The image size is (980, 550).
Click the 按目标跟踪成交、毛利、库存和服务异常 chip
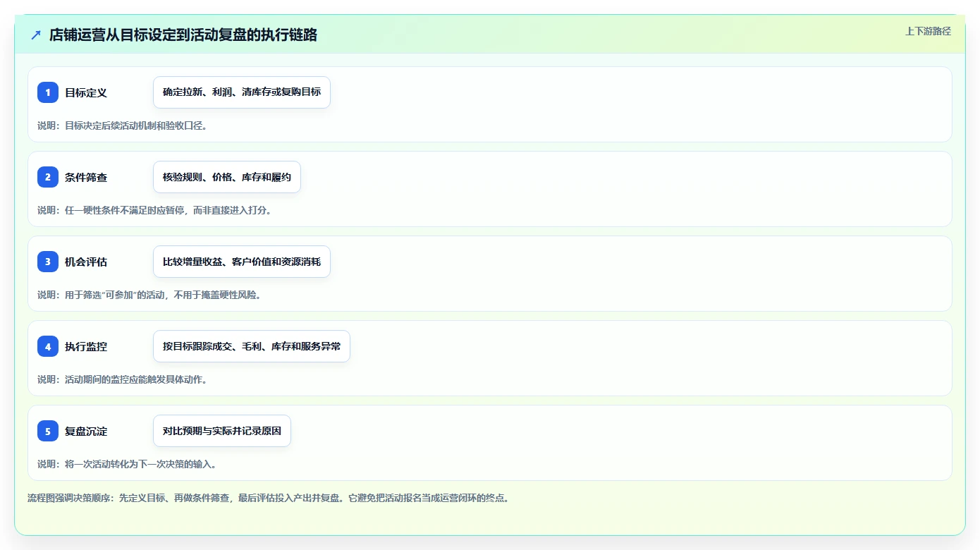[252, 346]
